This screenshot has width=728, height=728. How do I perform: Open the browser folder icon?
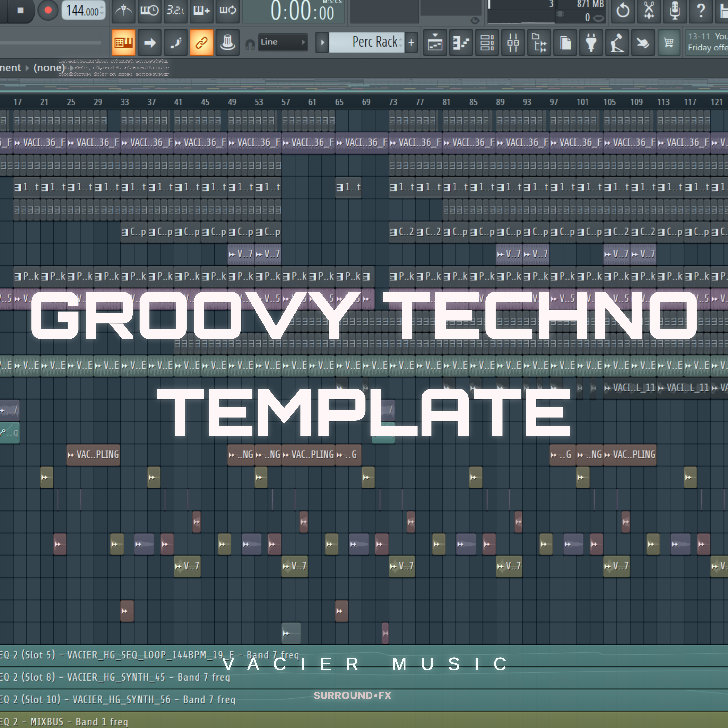pos(539,42)
